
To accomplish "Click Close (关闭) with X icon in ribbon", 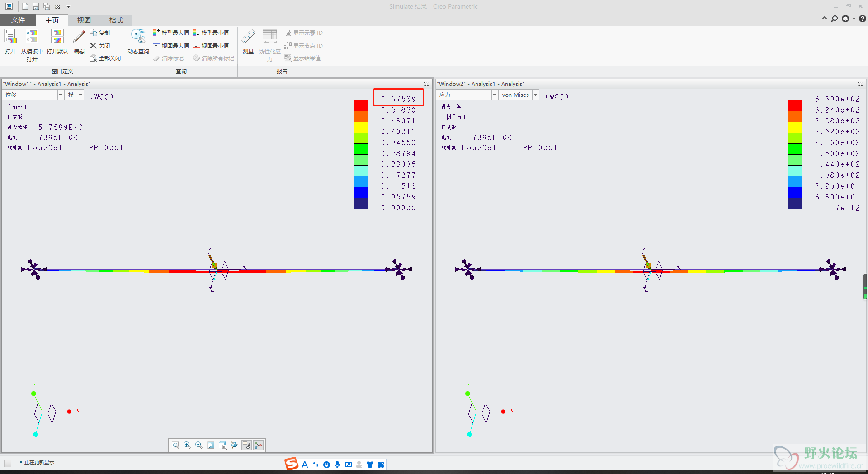I will click(x=100, y=46).
